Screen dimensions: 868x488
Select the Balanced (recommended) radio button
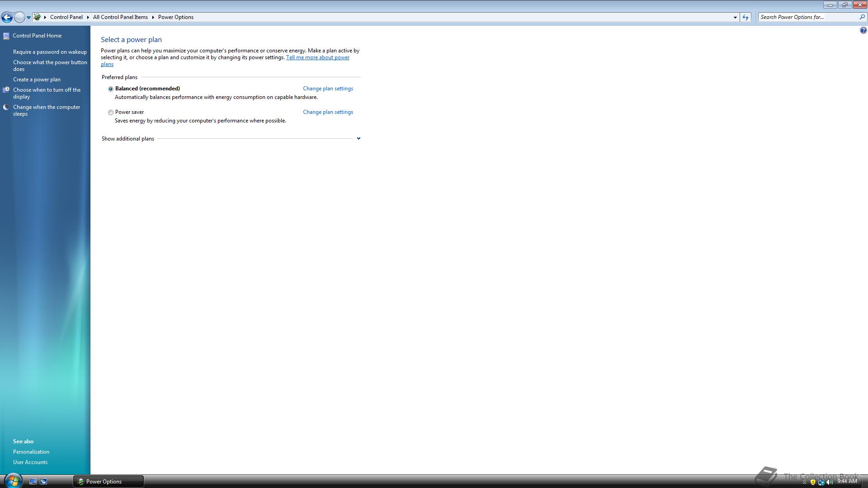click(111, 89)
